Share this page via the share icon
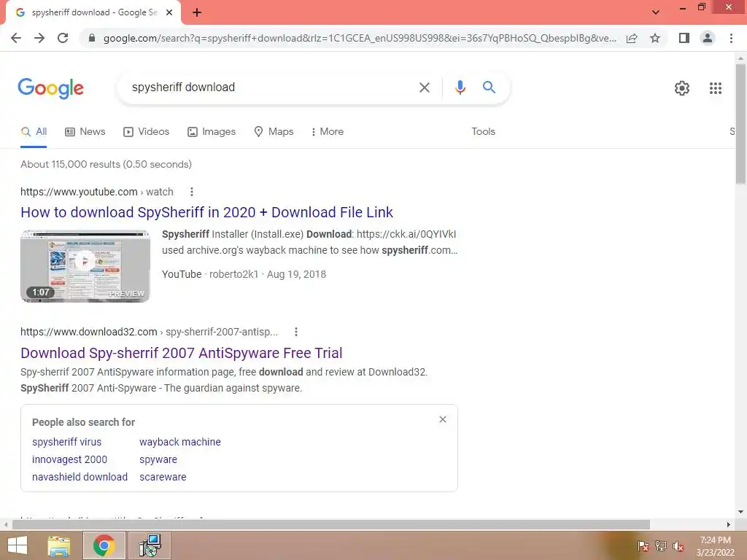747x560 pixels. pos(632,38)
